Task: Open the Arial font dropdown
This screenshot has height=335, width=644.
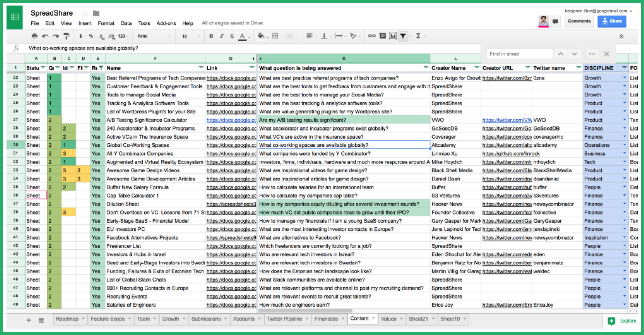Action: tap(154, 36)
